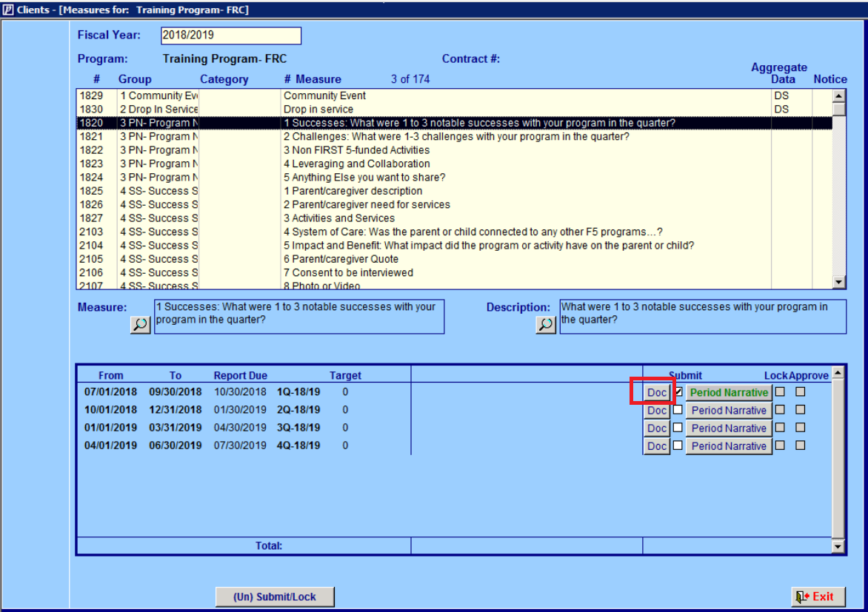
Task: Click the Clients app icon in title bar
Action: pos(7,10)
